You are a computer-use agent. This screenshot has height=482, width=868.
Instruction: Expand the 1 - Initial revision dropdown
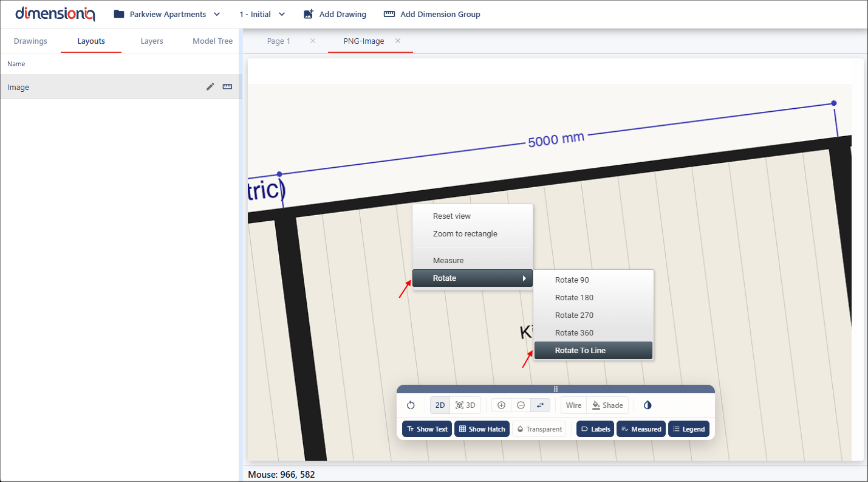click(x=262, y=14)
